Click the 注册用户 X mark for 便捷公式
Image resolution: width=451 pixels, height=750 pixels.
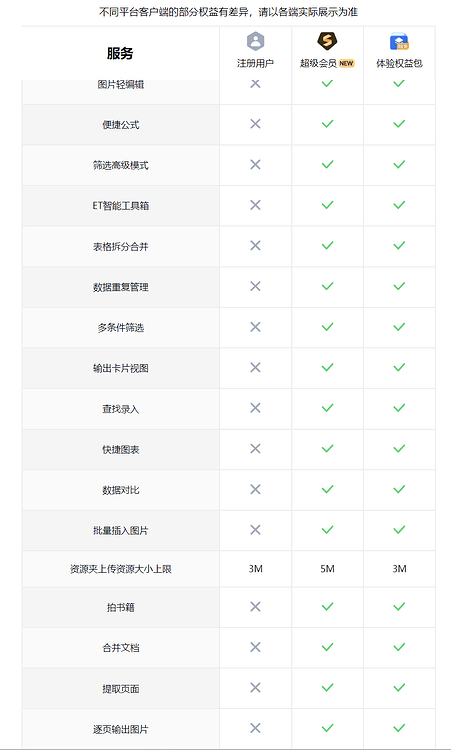[255, 124]
